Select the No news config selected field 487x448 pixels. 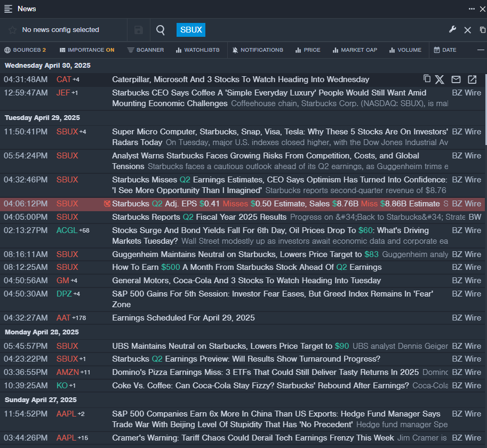point(63,30)
